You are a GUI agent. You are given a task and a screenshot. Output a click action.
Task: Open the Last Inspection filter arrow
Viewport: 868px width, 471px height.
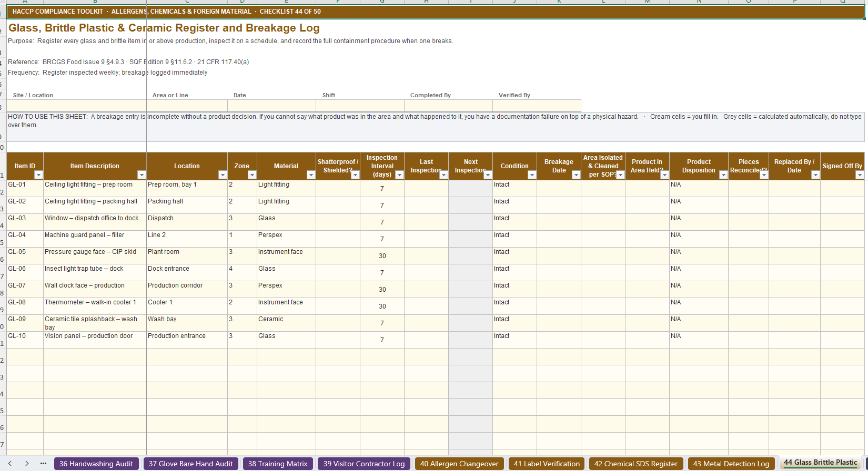[x=443, y=175]
